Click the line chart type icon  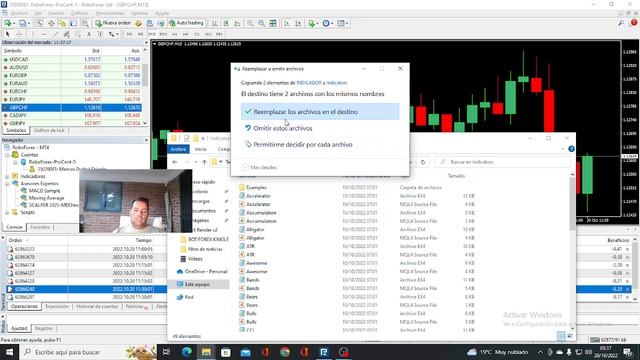pyautogui.click(x=237, y=23)
